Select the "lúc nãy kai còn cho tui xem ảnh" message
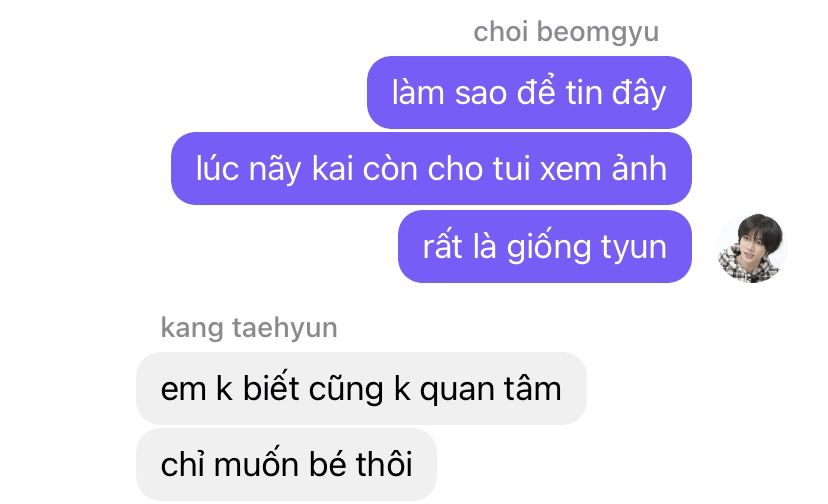 (431, 169)
